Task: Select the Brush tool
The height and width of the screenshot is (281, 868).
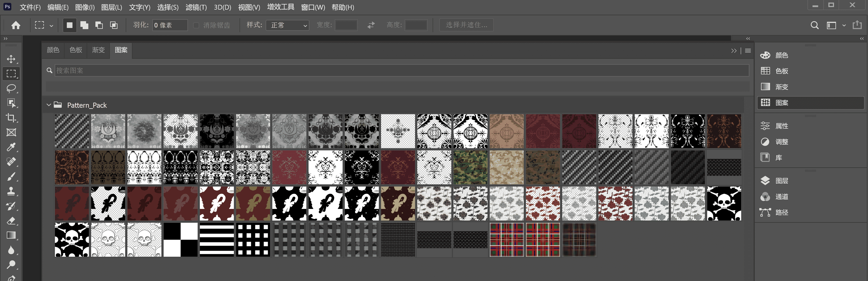Action: coord(11,176)
